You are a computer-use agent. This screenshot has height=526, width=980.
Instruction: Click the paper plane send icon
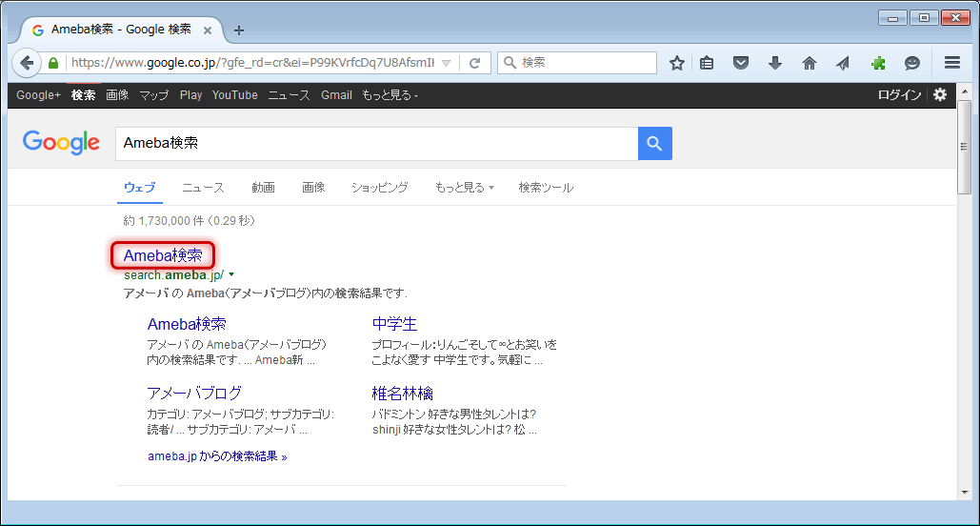[843, 63]
